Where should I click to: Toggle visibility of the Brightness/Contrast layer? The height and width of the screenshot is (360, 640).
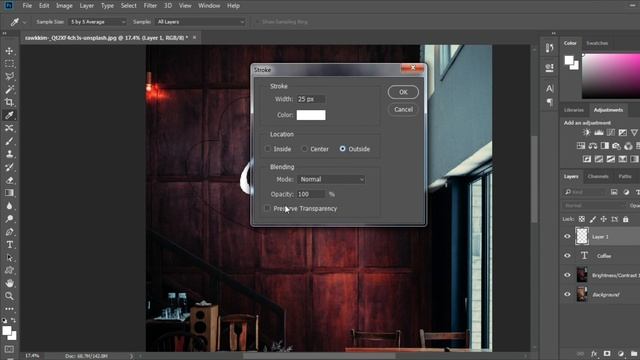click(567, 275)
